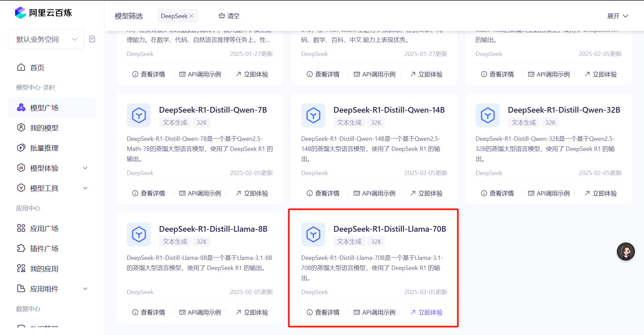Click 立即体验 on Qwen-7B card
This screenshot has width=644, height=335.
(x=252, y=193)
